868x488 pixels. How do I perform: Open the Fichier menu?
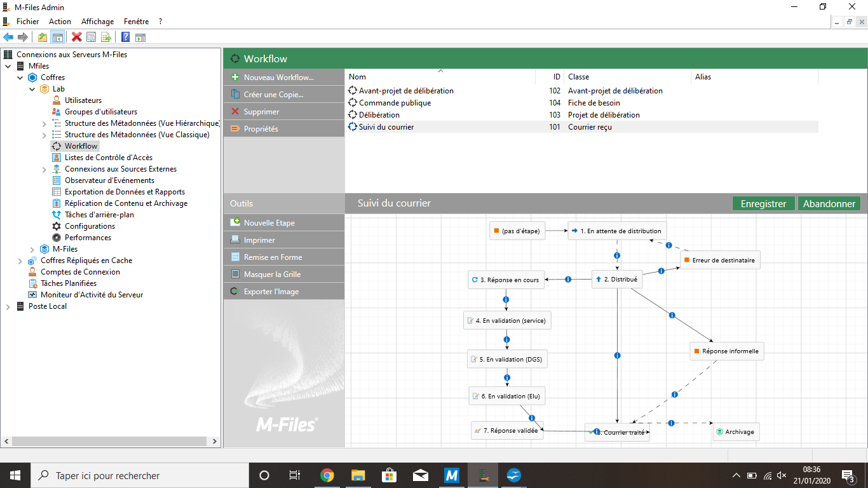click(x=27, y=22)
